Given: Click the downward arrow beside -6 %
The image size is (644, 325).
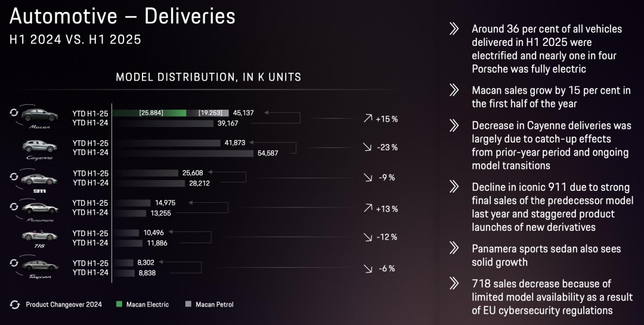Looking at the screenshot, I should coord(367,269).
